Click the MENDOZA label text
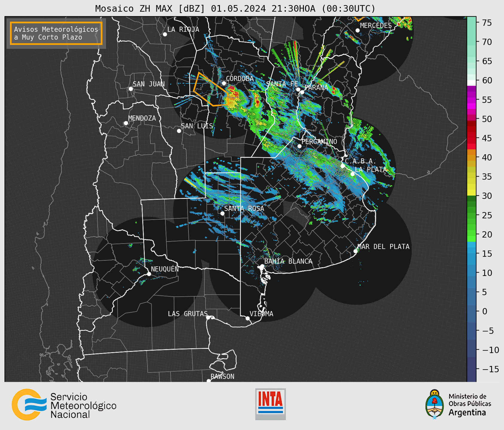This screenshot has height=430, width=504. (142, 118)
